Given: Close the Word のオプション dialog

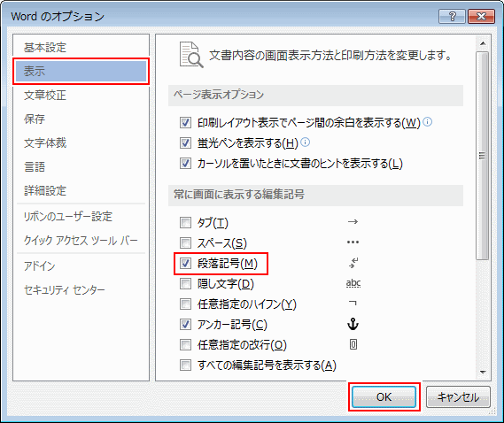Looking at the screenshot, I should click(x=481, y=16).
